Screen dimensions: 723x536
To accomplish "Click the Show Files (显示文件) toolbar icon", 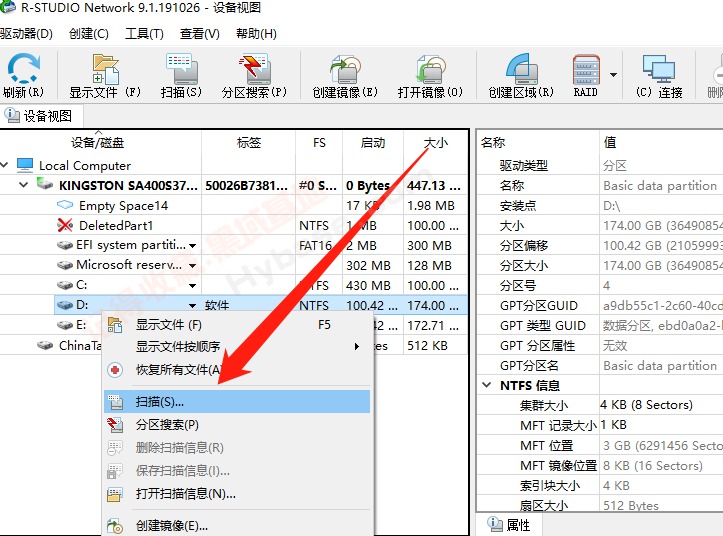I will (x=105, y=74).
